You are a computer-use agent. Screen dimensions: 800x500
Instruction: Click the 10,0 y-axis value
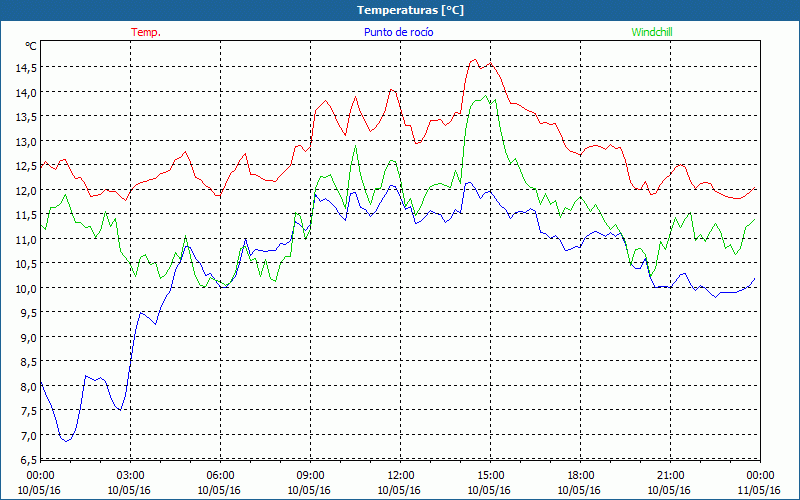click(x=27, y=288)
